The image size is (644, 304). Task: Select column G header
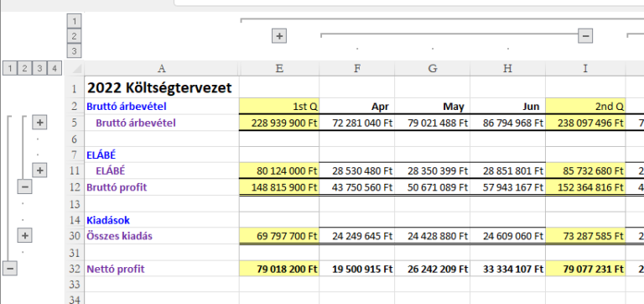[x=433, y=68]
